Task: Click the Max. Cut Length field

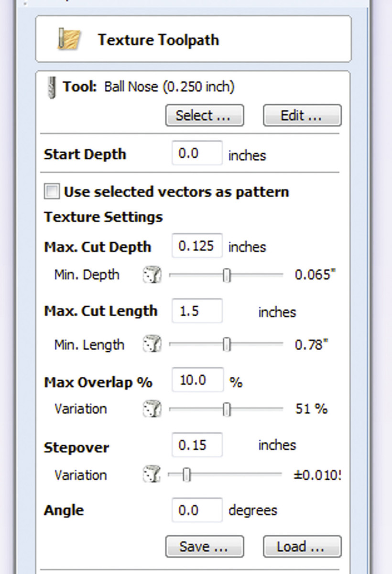Action: [x=197, y=311]
